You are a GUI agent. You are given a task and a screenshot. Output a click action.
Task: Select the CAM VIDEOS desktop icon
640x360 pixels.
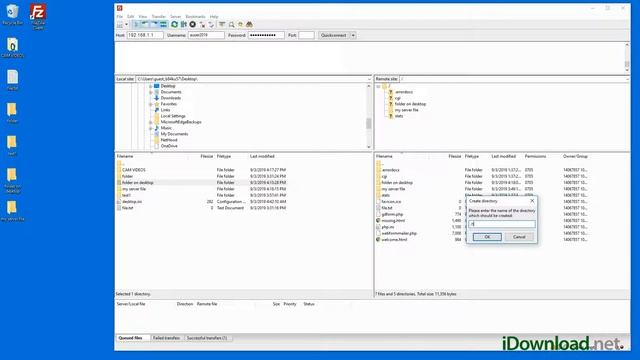pos(12,47)
